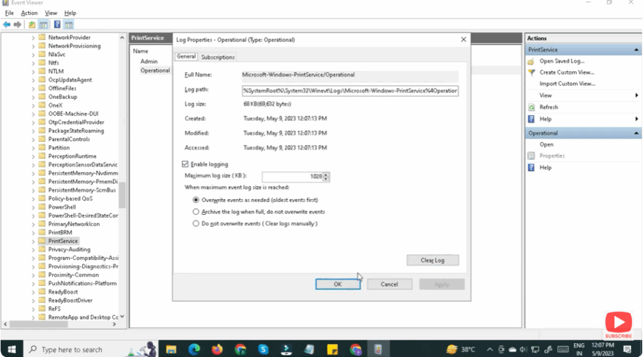Select the ReadyBoost tree folder
The width and height of the screenshot is (644, 357).
tap(63, 292)
